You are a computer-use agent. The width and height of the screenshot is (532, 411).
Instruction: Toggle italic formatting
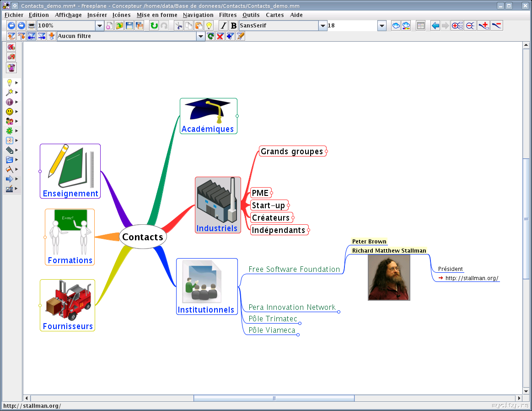[x=223, y=26]
